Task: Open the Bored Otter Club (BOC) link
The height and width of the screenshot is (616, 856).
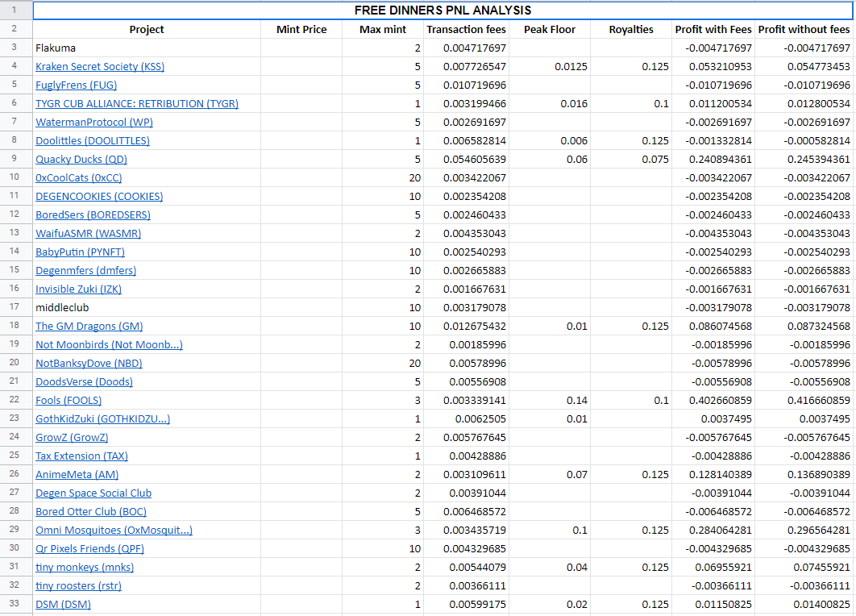Action: click(x=91, y=512)
